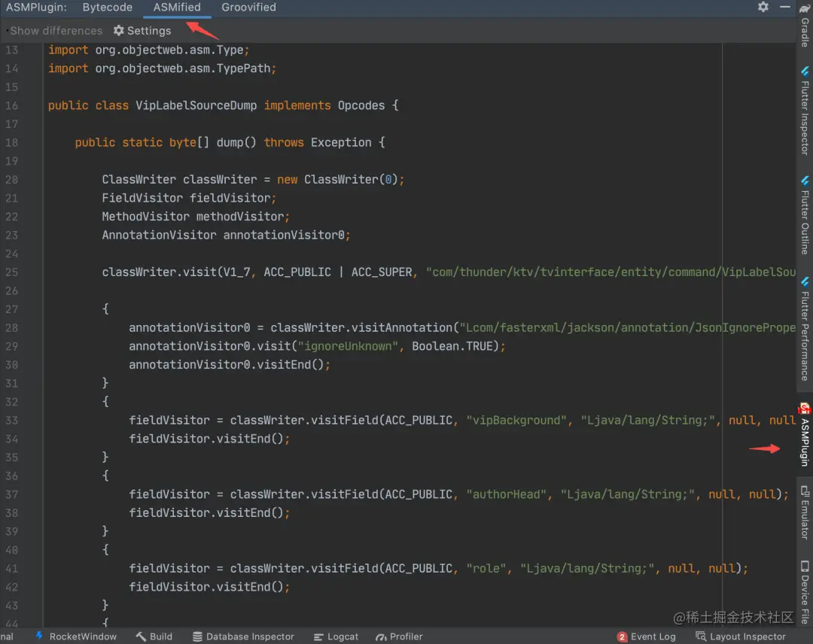
Task: Switch to the Groovified tab
Action: pyautogui.click(x=249, y=8)
